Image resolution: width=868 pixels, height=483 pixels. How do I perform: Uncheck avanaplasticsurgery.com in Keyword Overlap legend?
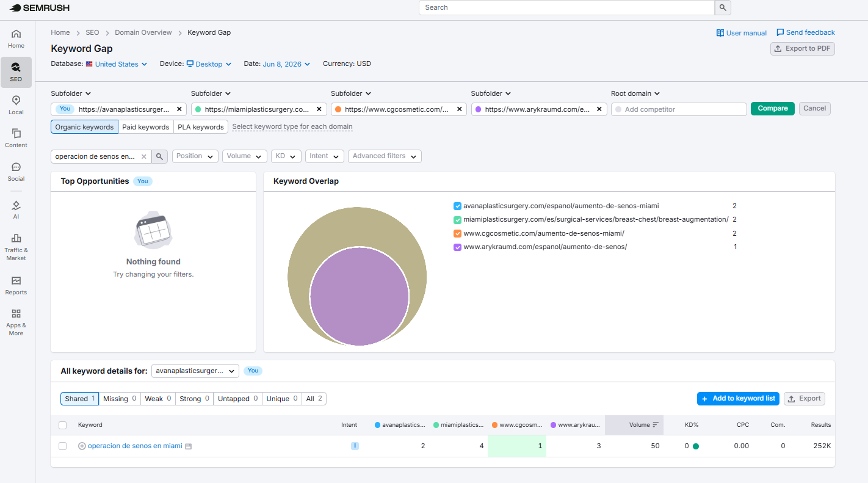pyautogui.click(x=457, y=206)
